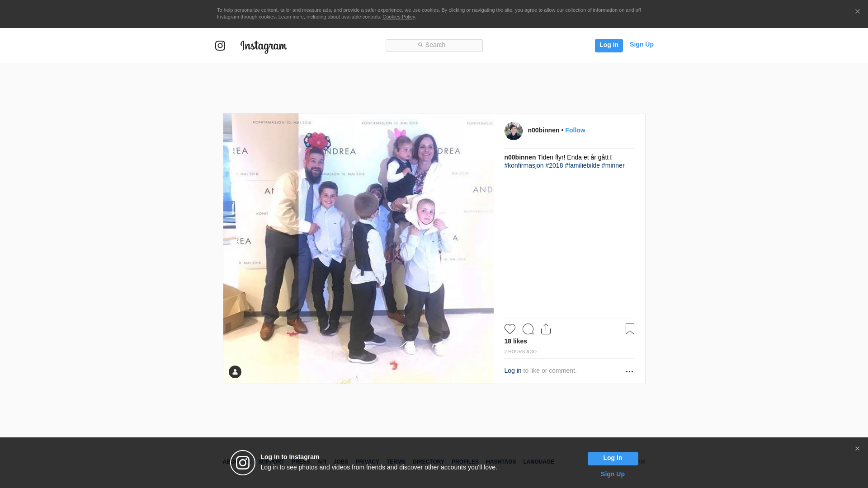Open the Cookies Policy link
The image size is (868, 488).
398,17
